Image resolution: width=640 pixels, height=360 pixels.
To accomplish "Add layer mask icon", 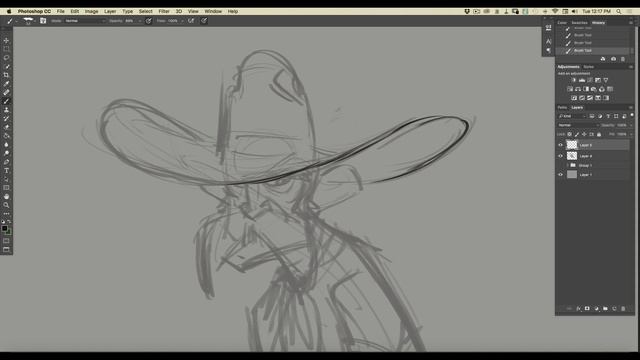I will (x=587, y=309).
